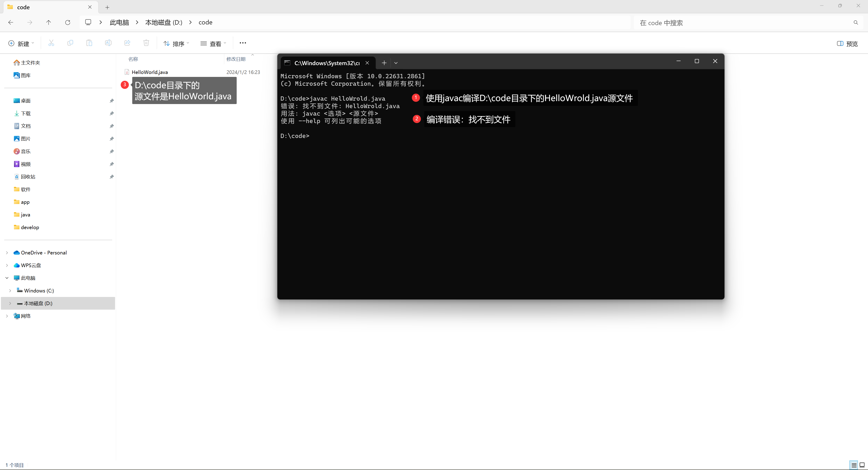
Task: Click the Share icon in toolbar
Action: pyautogui.click(x=127, y=43)
